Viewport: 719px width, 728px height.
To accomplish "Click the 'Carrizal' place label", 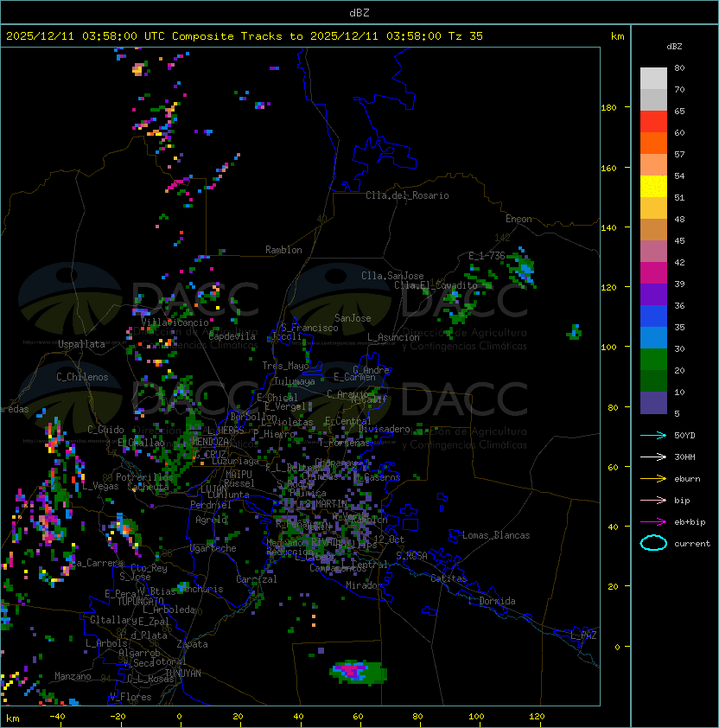I will tap(257, 579).
